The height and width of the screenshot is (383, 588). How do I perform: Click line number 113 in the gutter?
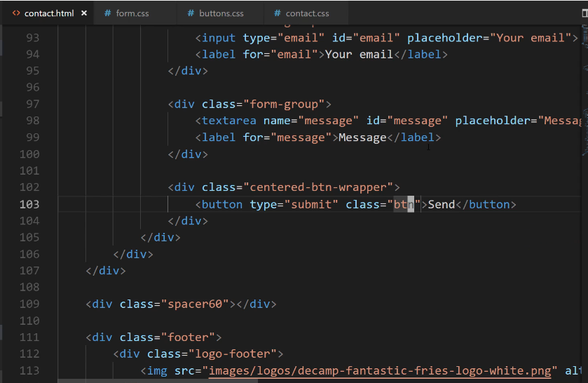click(x=29, y=370)
